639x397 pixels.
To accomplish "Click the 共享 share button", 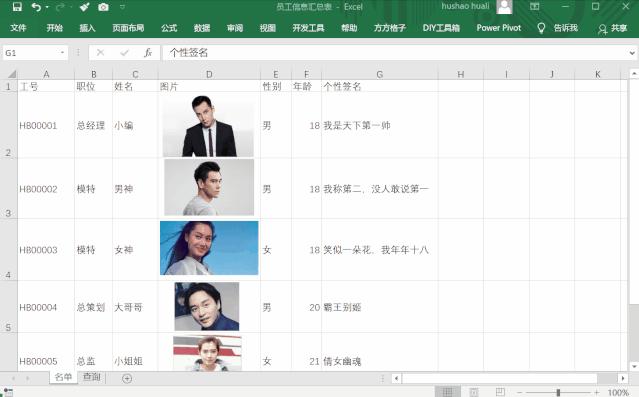I will pos(613,28).
